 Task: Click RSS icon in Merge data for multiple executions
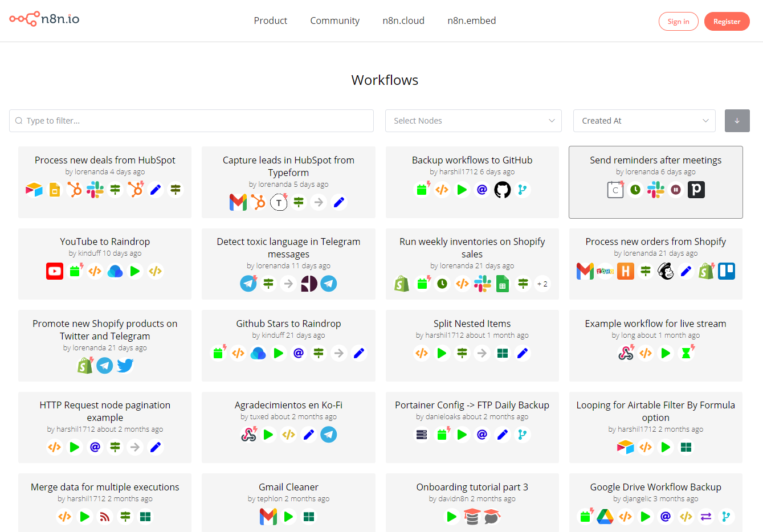coord(105,517)
